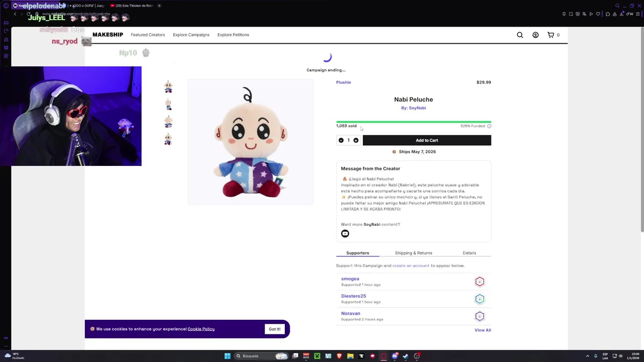The width and height of the screenshot is (644, 362).
Task: Select the first plushie thumbnail
Action: click(x=169, y=86)
